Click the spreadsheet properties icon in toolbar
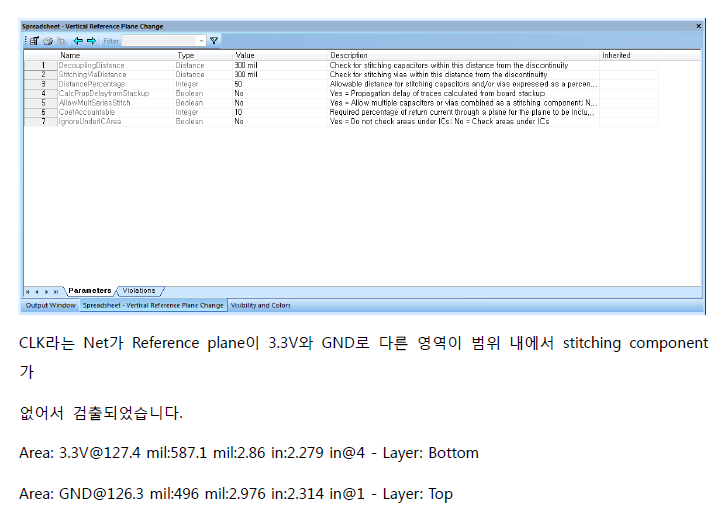Image resolution: width=724 pixels, height=532 pixels. pos(34,41)
